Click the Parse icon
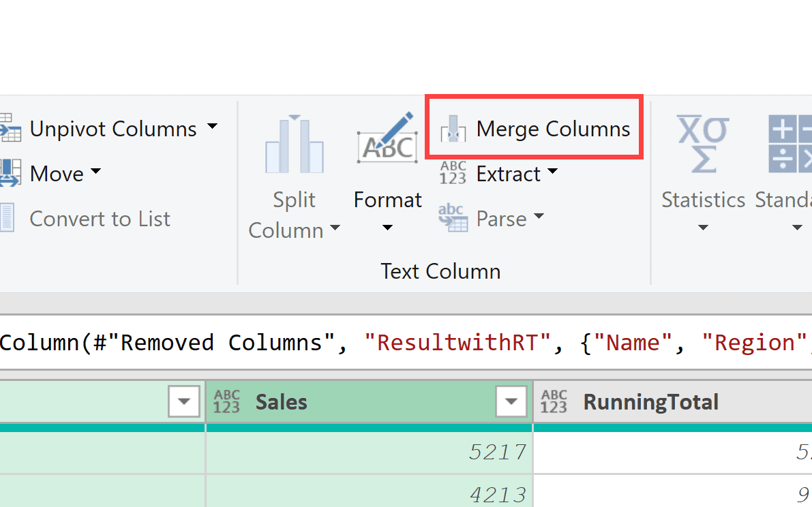 point(453,218)
